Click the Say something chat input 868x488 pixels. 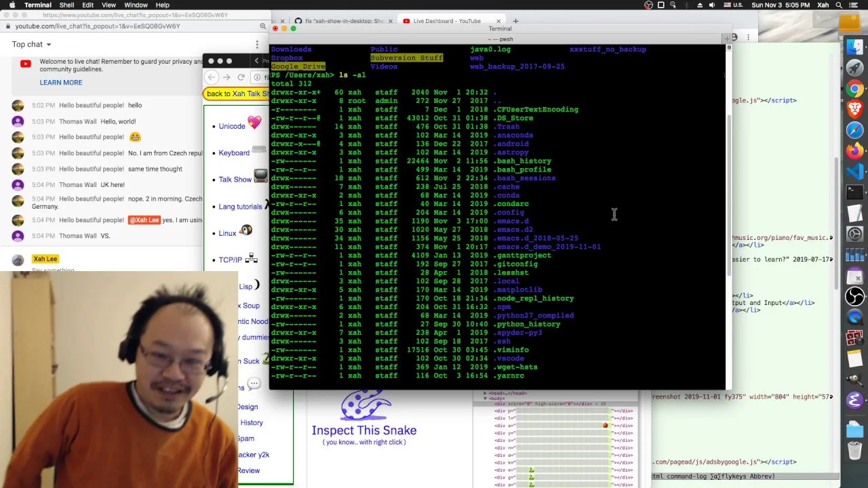click(x=53, y=270)
